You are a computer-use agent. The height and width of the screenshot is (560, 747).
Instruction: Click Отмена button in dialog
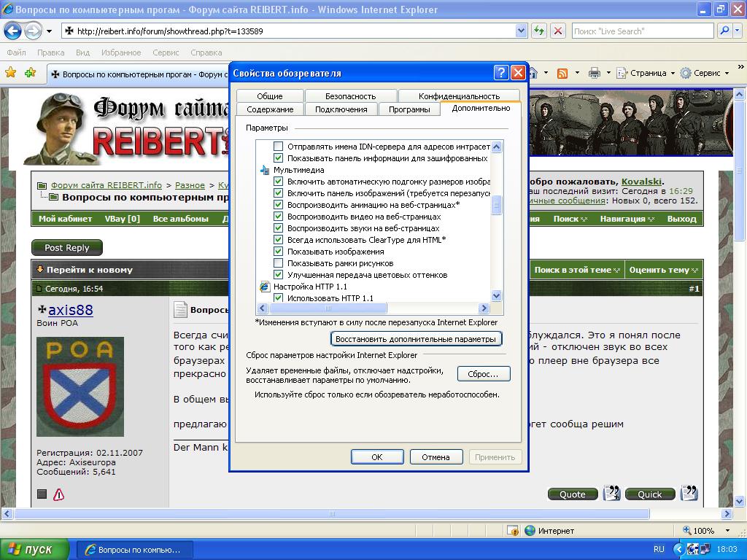pyautogui.click(x=436, y=457)
